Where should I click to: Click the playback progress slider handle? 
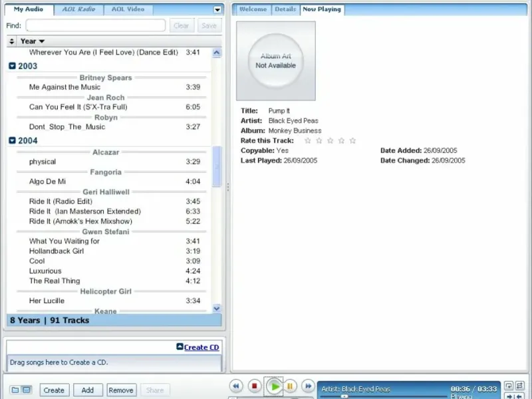point(344,396)
